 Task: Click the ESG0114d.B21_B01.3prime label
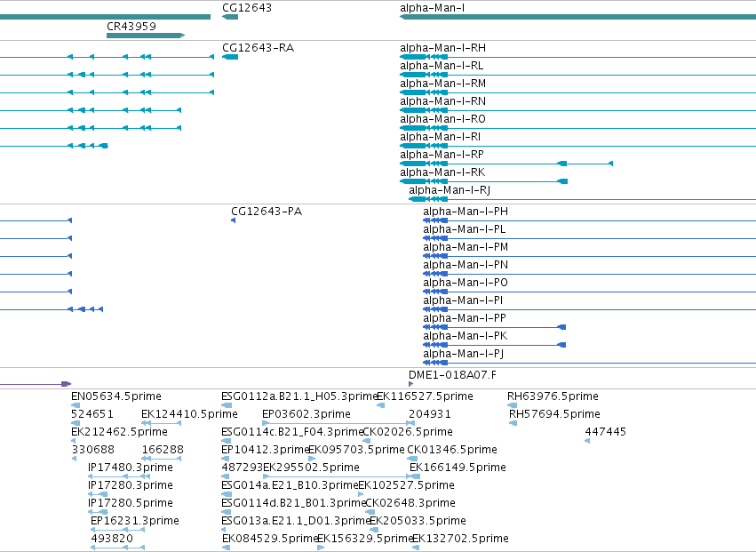coord(293,503)
